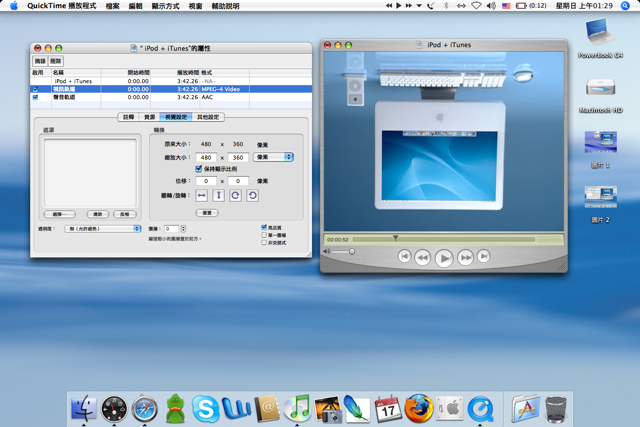
Task: Enable the 非交錯式 checkbox
Action: [264, 242]
